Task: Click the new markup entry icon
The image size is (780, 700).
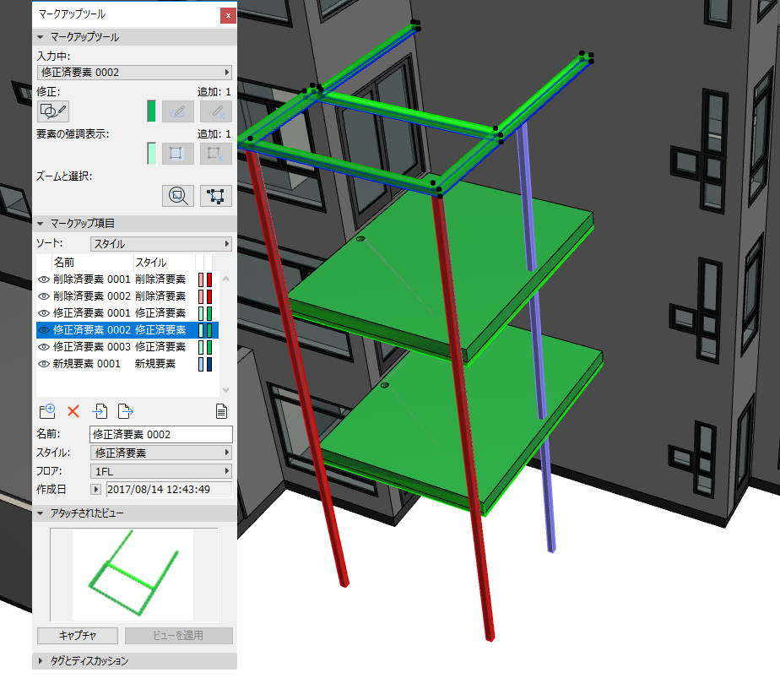Action: [x=47, y=411]
